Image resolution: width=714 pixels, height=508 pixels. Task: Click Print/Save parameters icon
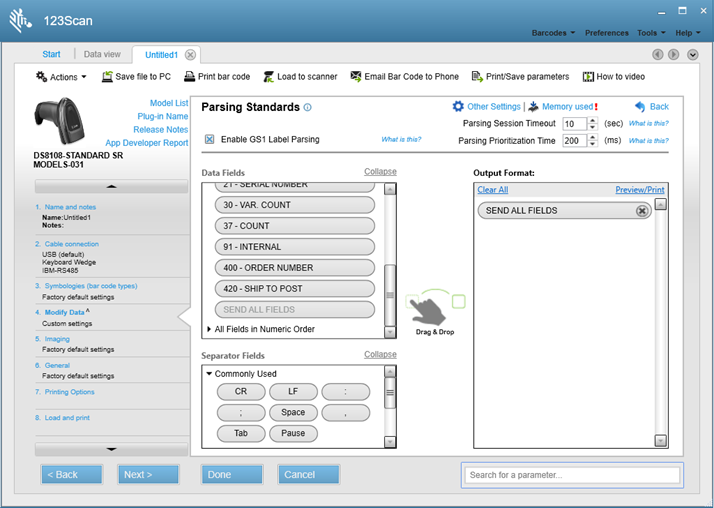478,77
